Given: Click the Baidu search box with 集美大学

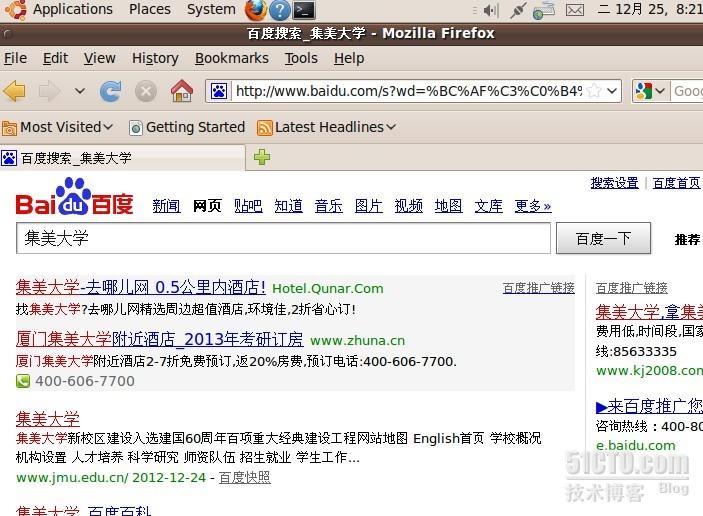Looking at the screenshot, I should pyautogui.click(x=283, y=238).
